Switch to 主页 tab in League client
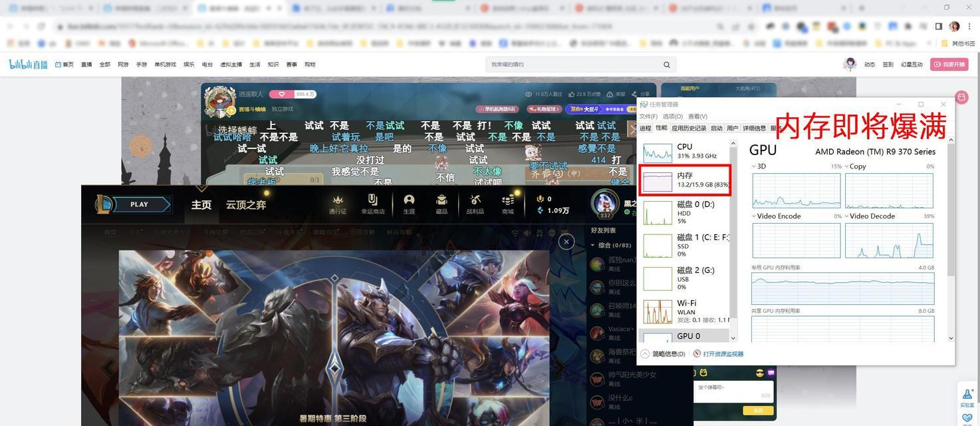Viewport: 980px width, 426px height. click(201, 204)
